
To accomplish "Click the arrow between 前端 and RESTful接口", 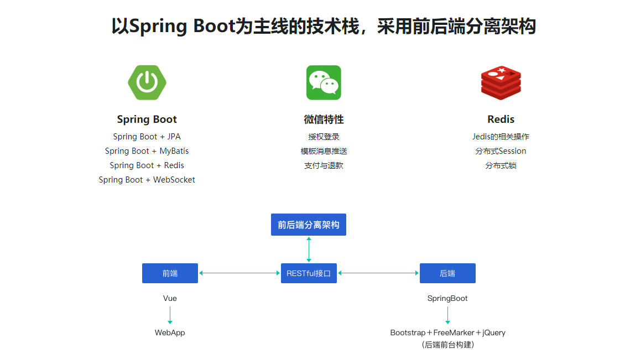I will click(x=239, y=273).
